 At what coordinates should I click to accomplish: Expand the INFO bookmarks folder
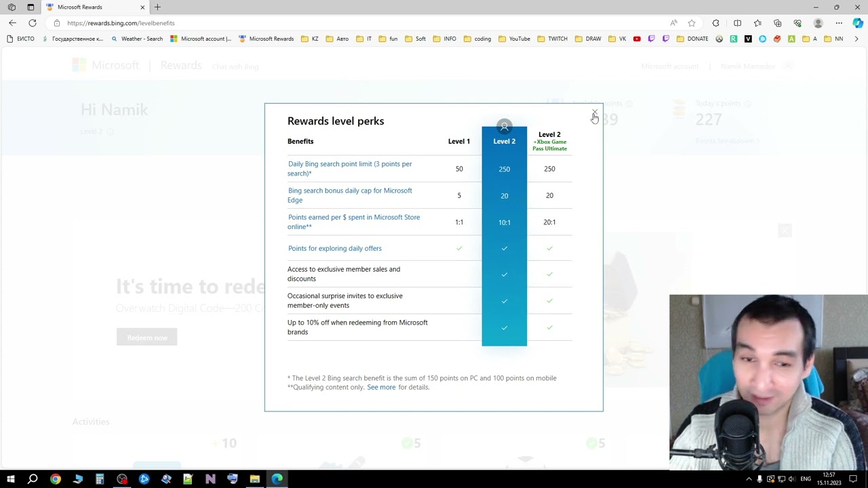click(444, 39)
